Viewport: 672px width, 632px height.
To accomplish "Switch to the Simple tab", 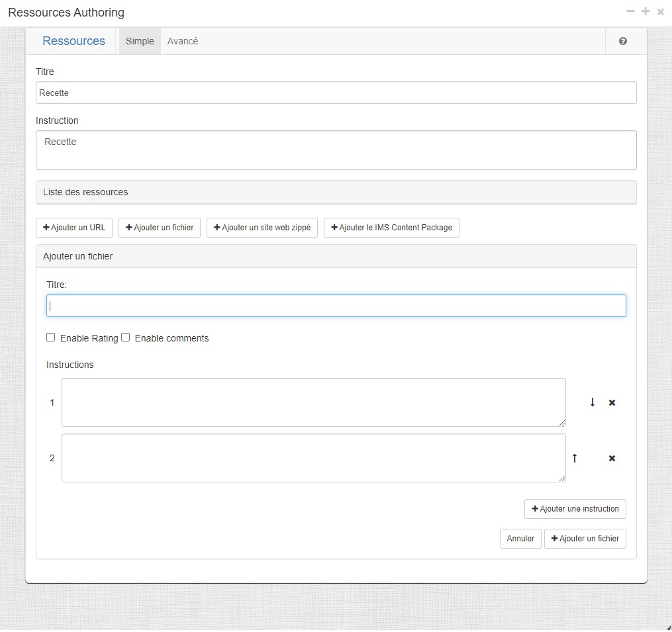I will coord(140,41).
